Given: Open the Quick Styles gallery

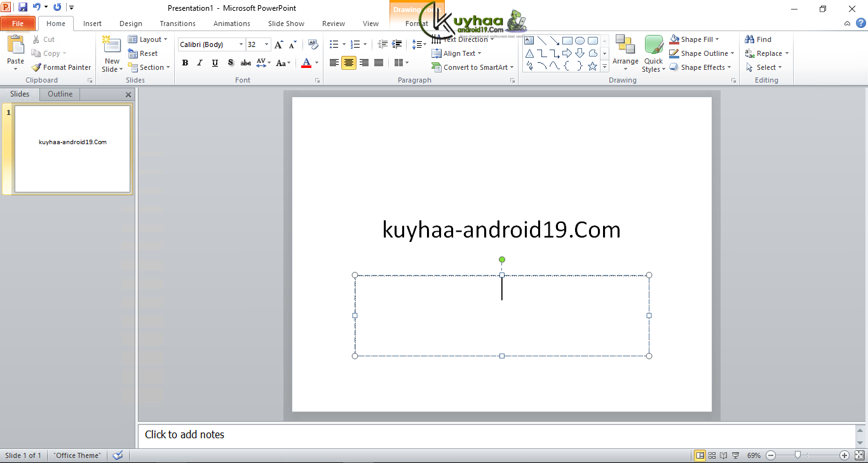Looking at the screenshot, I should 654,54.
